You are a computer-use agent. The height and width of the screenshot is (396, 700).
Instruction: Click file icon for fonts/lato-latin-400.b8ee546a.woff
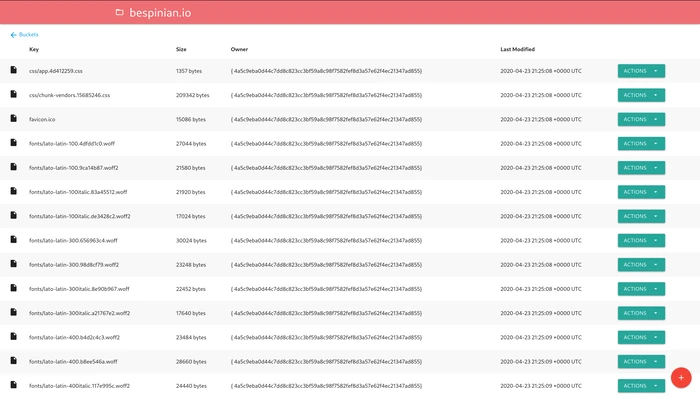(13, 361)
